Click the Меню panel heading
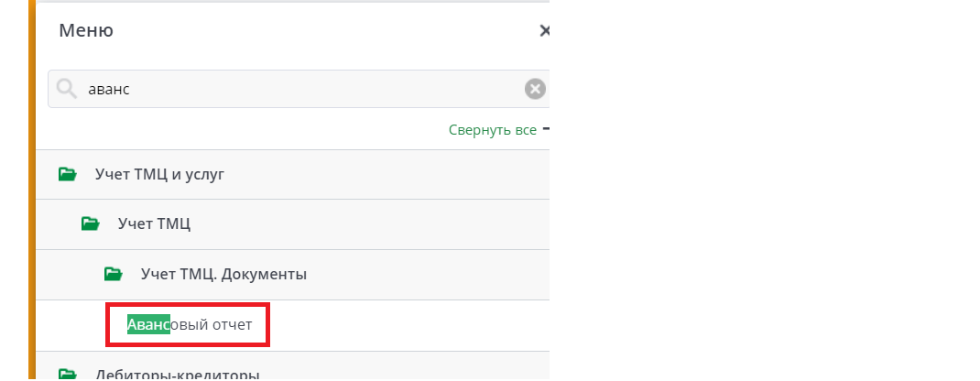Image resolution: width=980 pixels, height=381 pixels. point(86,30)
